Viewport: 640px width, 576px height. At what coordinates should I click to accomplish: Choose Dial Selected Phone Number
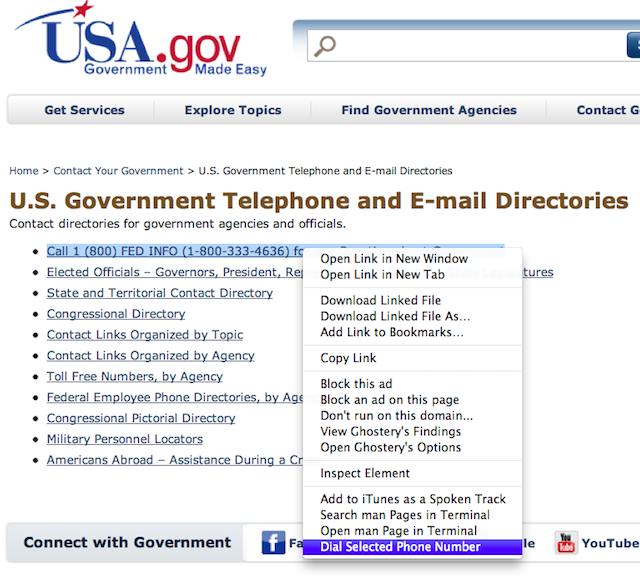pos(412,547)
